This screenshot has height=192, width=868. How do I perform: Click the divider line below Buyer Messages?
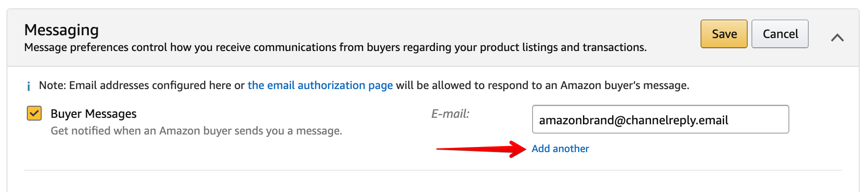tap(433, 170)
